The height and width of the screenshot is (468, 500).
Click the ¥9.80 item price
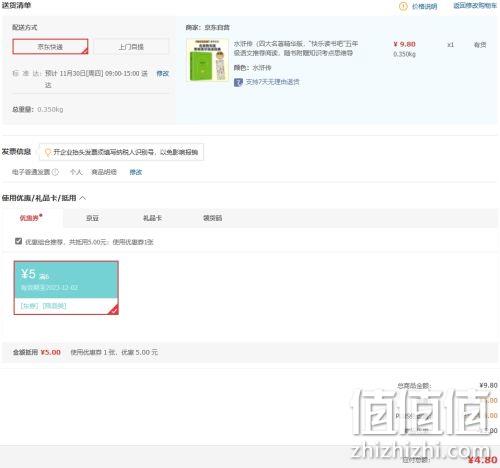404,44
